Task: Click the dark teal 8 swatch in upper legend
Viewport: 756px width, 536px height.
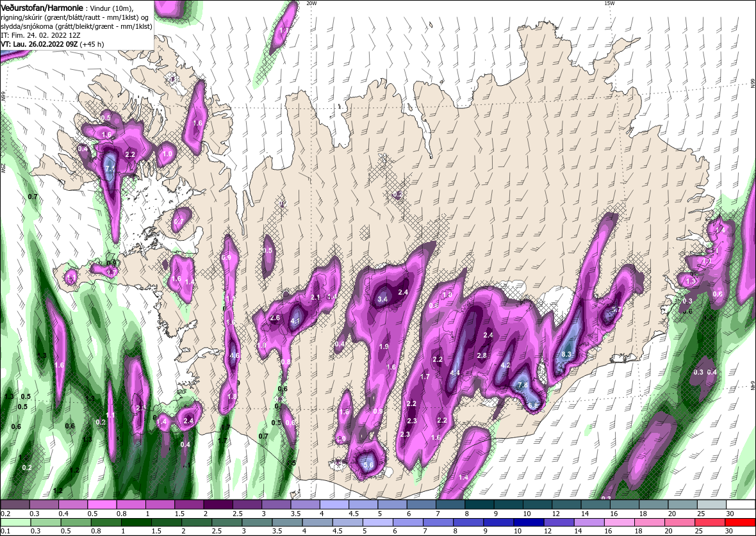Action: pos(480,505)
